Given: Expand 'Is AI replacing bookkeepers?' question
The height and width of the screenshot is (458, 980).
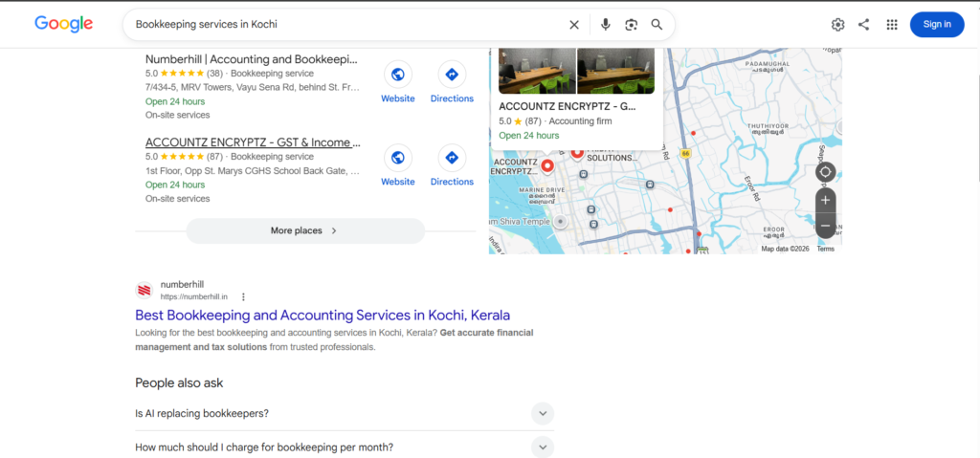Looking at the screenshot, I should [543, 414].
